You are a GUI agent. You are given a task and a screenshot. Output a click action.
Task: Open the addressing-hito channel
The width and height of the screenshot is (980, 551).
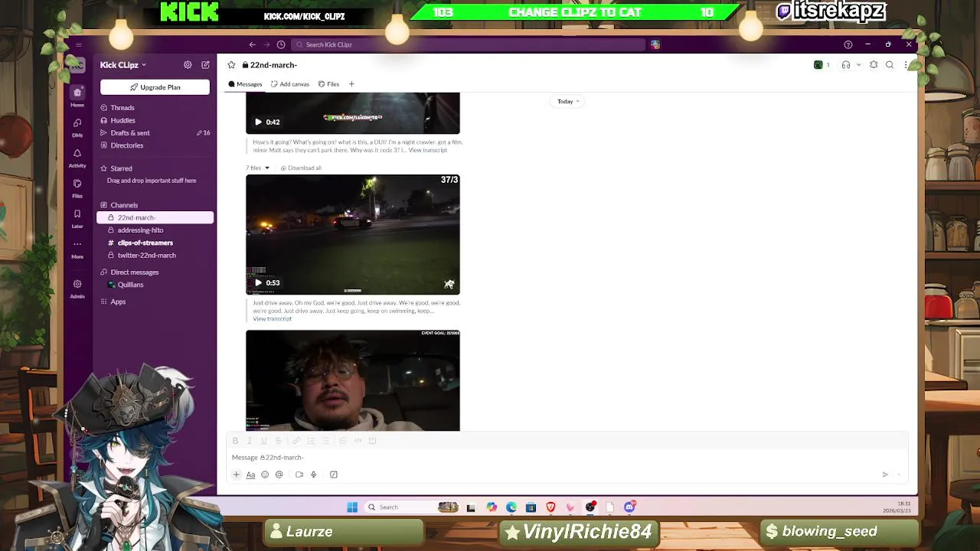[x=140, y=230]
